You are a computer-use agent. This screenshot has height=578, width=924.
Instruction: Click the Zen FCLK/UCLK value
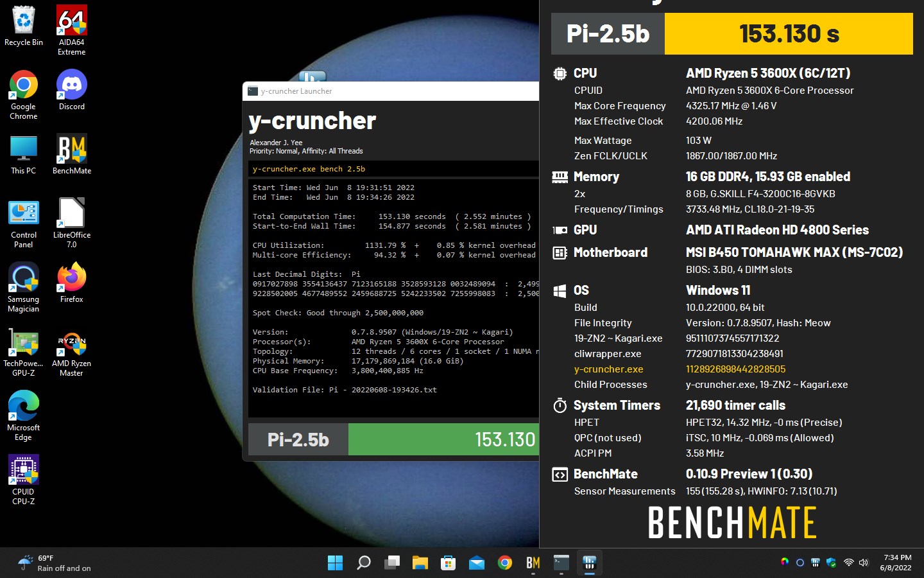(731, 156)
